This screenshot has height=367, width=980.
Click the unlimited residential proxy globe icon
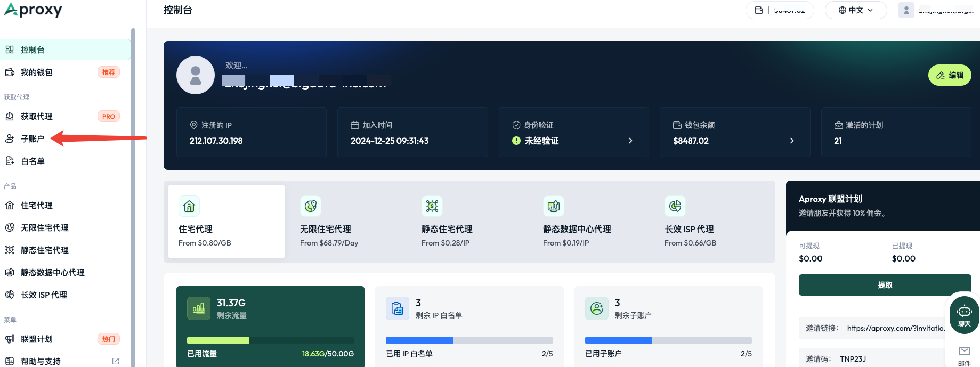tap(311, 206)
